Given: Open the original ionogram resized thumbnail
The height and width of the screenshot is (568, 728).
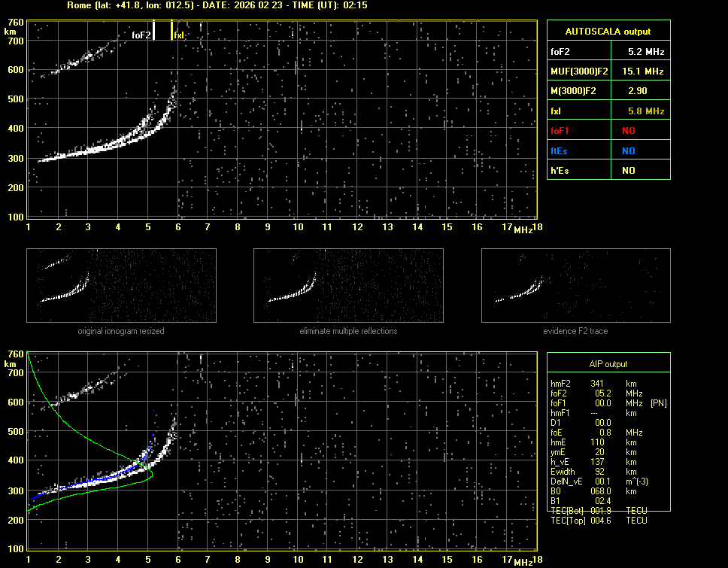Looking at the screenshot, I should (x=121, y=285).
